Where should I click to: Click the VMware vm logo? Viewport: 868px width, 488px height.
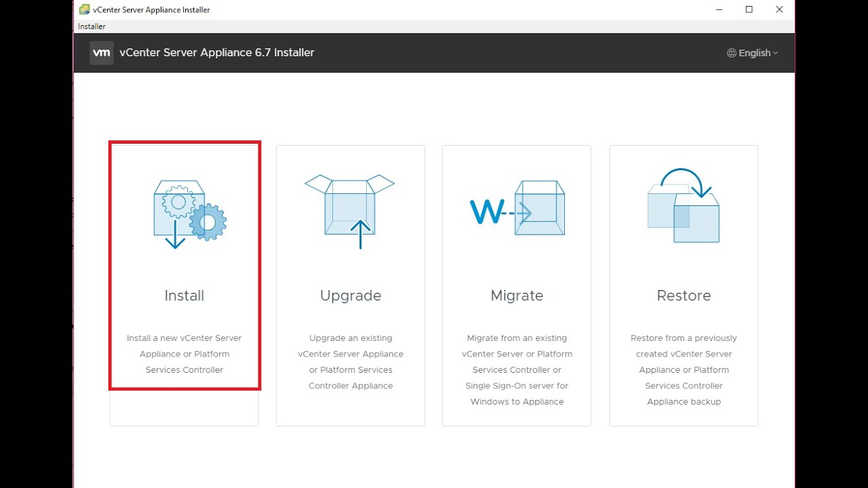102,53
